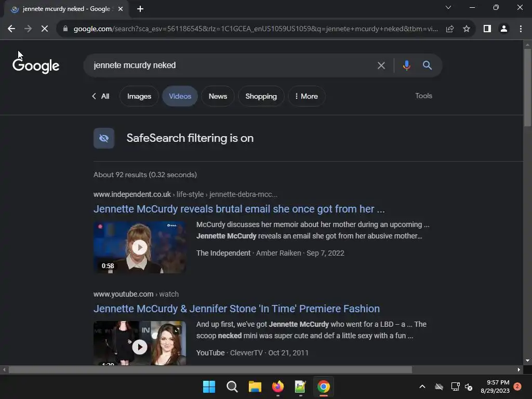Switch to the Shopping tab
This screenshot has height=399, width=532.
pos(261,96)
